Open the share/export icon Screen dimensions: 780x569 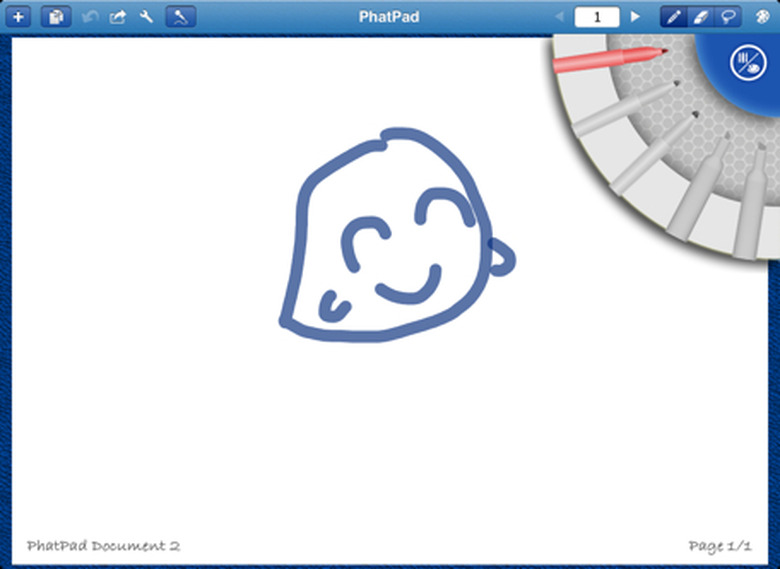point(118,17)
